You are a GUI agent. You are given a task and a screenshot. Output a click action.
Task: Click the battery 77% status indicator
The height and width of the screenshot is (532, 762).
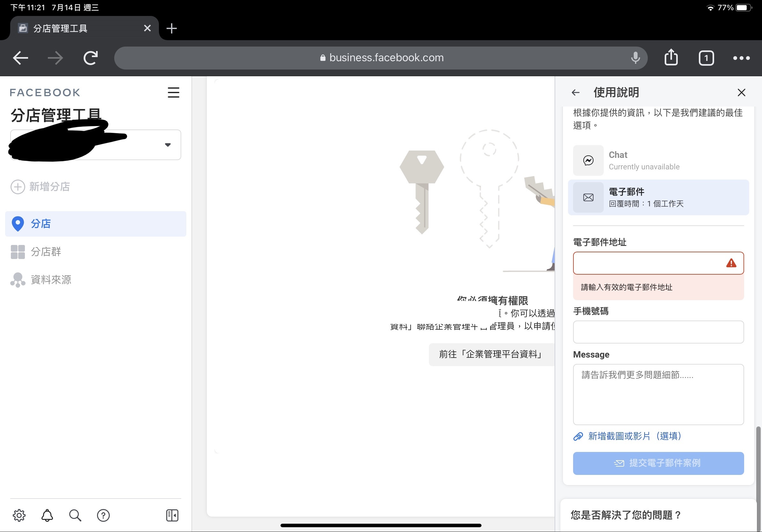point(734,7)
